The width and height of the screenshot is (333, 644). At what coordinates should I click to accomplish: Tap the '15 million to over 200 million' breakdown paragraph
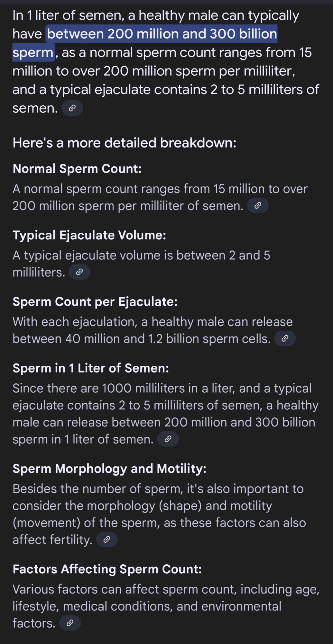point(160,197)
